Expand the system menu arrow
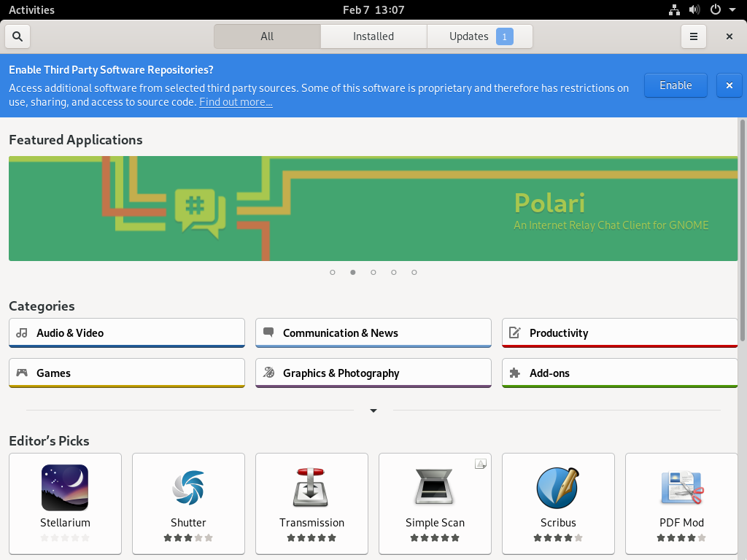 [732, 10]
